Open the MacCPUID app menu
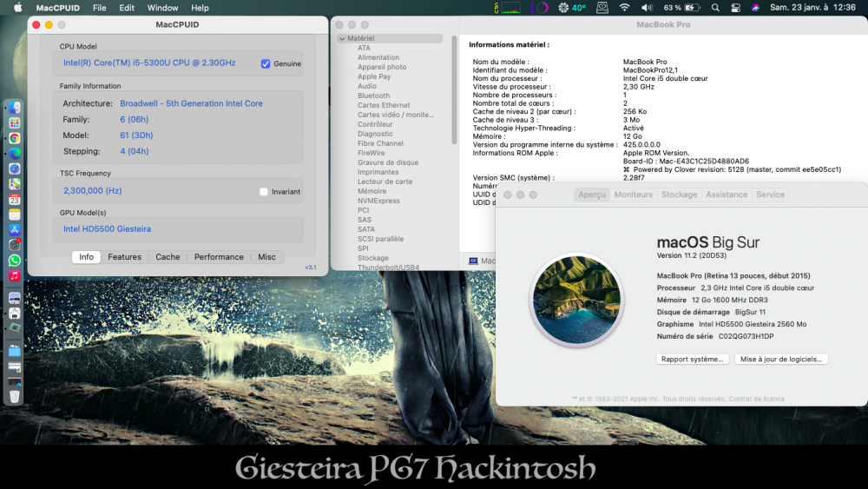868x489 pixels. [x=57, y=8]
